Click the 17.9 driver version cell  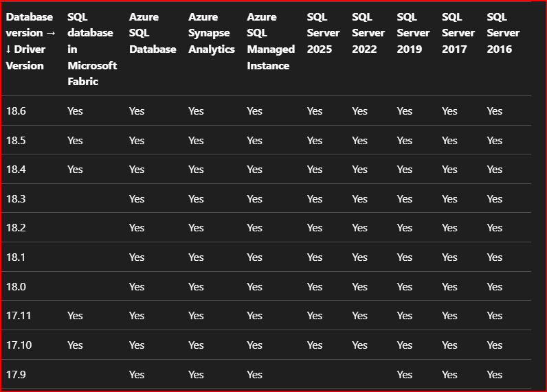click(x=16, y=375)
